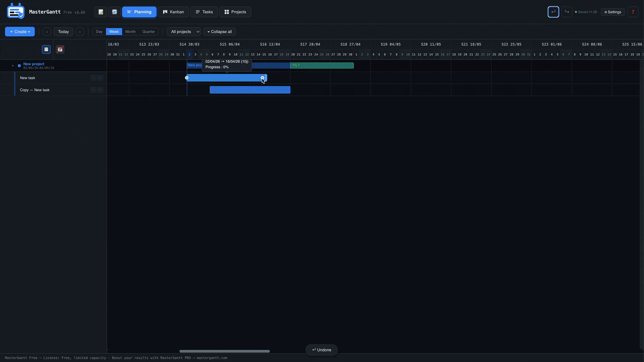Click project date range 02/04/26→01/05/26
644x362 pixels.
tap(39, 68)
